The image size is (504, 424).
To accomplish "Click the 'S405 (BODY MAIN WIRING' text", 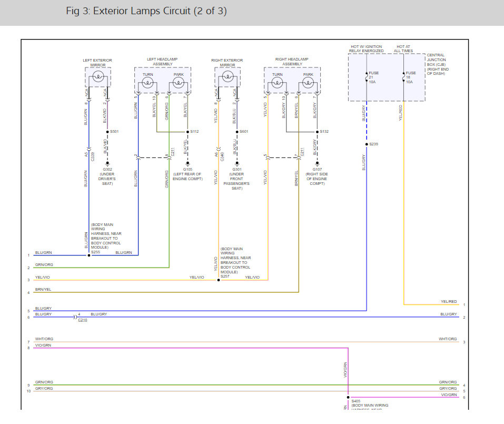I will coord(370,403).
